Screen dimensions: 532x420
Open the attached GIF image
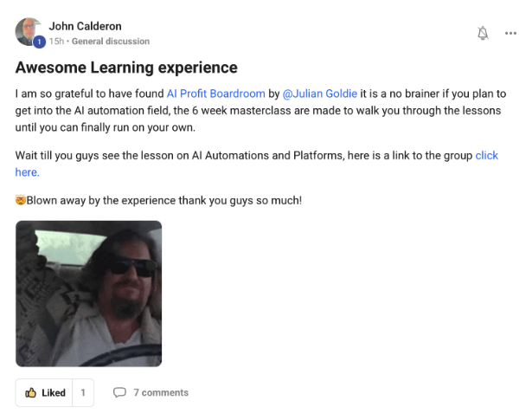tap(88, 294)
